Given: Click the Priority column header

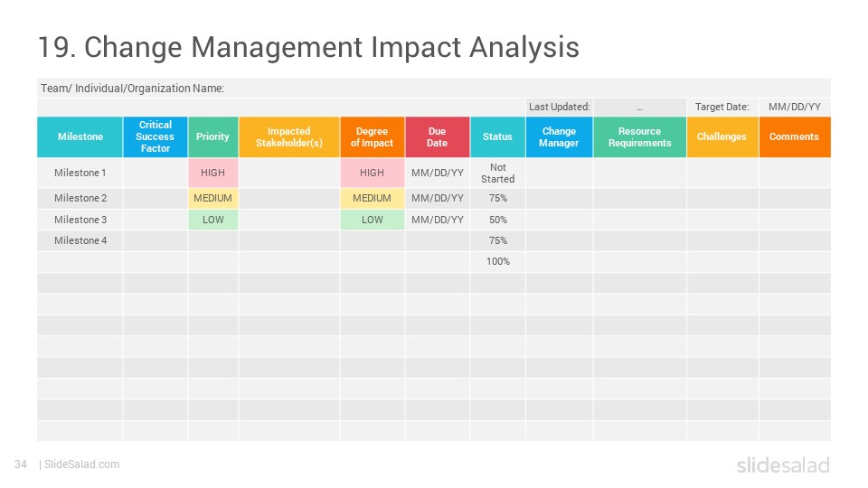Looking at the screenshot, I should click(x=213, y=136).
